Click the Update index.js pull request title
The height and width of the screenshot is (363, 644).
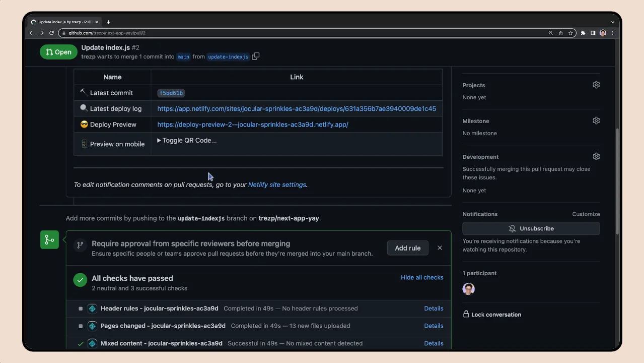click(106, 47)
